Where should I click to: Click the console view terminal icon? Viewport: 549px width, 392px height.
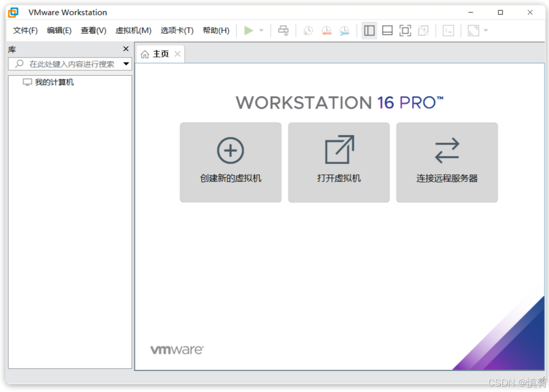449,30
